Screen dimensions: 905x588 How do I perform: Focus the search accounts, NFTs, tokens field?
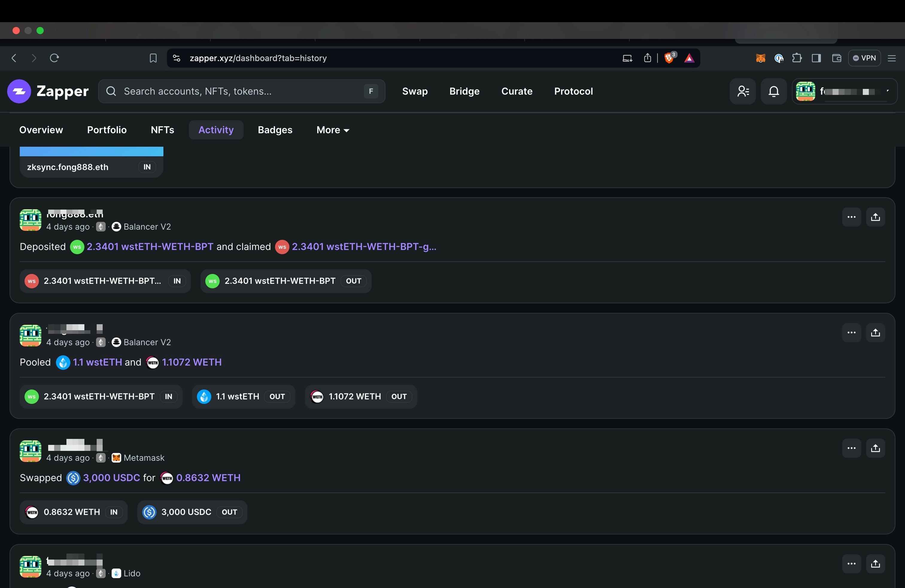pyautogui.click(x=239, y=91)
